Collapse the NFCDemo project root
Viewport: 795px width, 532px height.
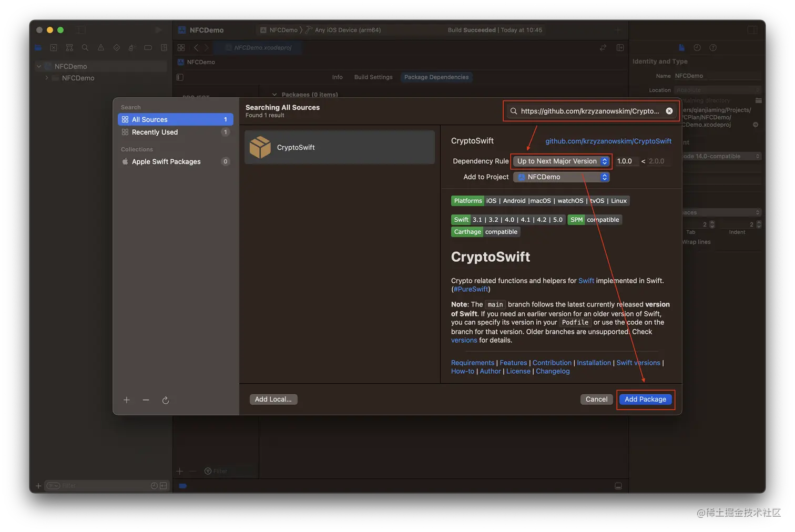tap(39, 66)
